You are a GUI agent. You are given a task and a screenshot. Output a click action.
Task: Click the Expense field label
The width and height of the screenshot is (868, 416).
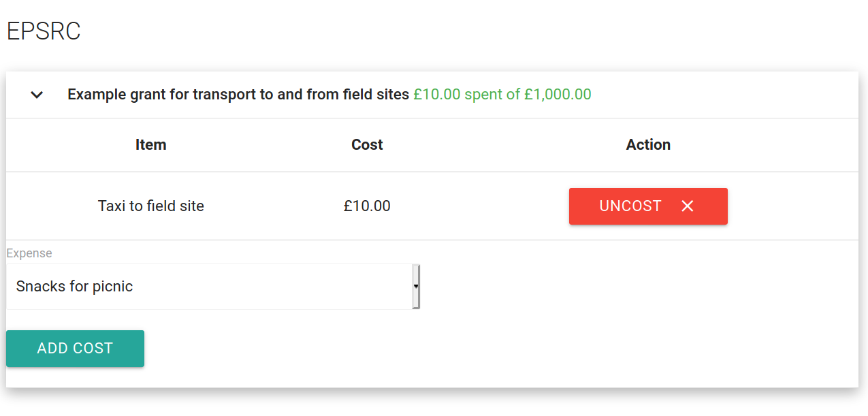[28, 253]
